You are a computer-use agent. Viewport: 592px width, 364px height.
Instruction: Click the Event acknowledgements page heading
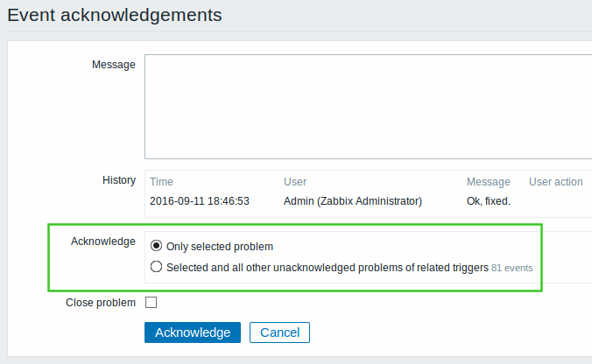point(115,15)
